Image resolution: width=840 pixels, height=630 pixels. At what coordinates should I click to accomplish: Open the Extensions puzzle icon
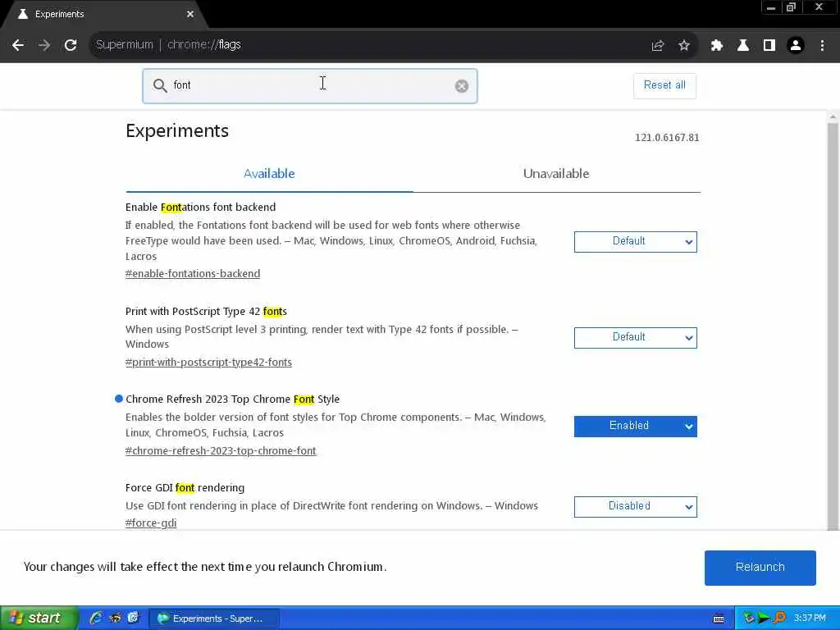(717, 45)
